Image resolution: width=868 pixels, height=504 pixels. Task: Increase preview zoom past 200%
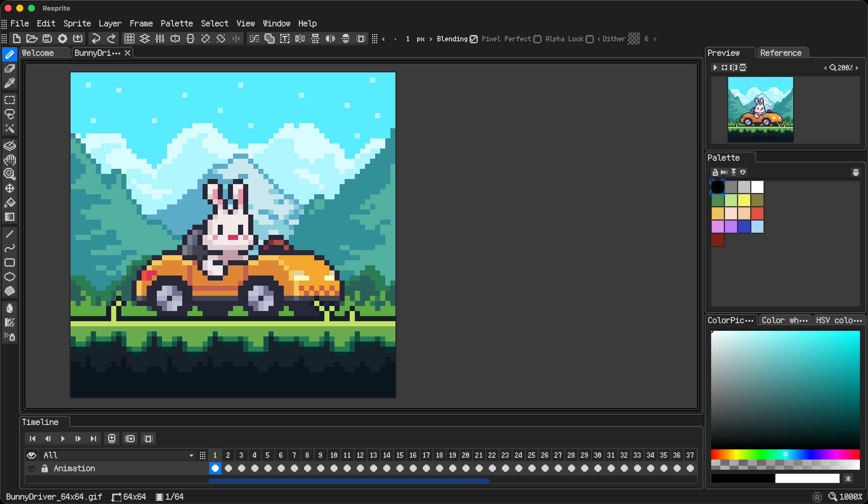pyautogui.click(x=857, y=68)
